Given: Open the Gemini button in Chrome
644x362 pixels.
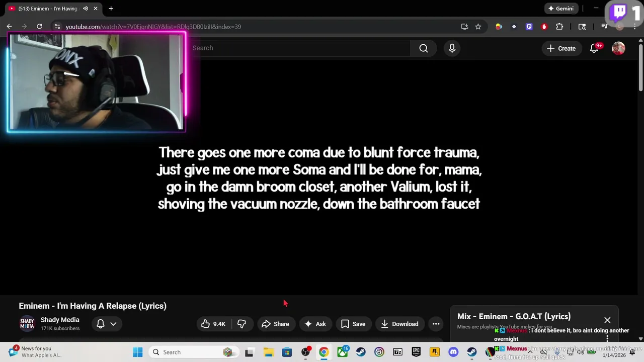Looking at the screenshot, I should click(x=561, y=9).
